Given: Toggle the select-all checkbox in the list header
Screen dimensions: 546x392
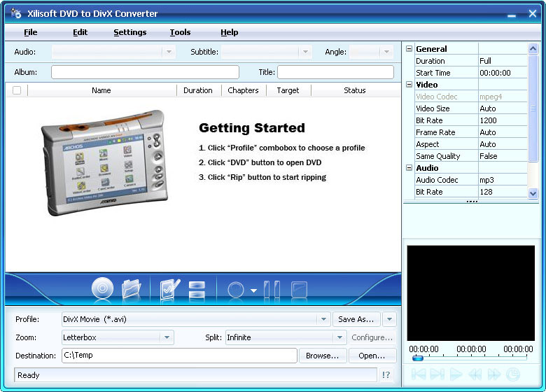Looking at the screenshot, I should click(x=17, y=90).
